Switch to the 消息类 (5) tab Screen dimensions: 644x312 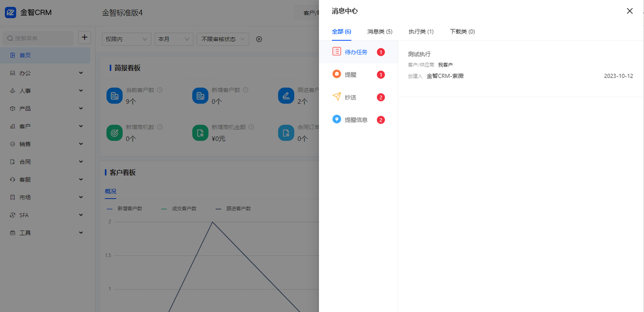pos(380,32)
